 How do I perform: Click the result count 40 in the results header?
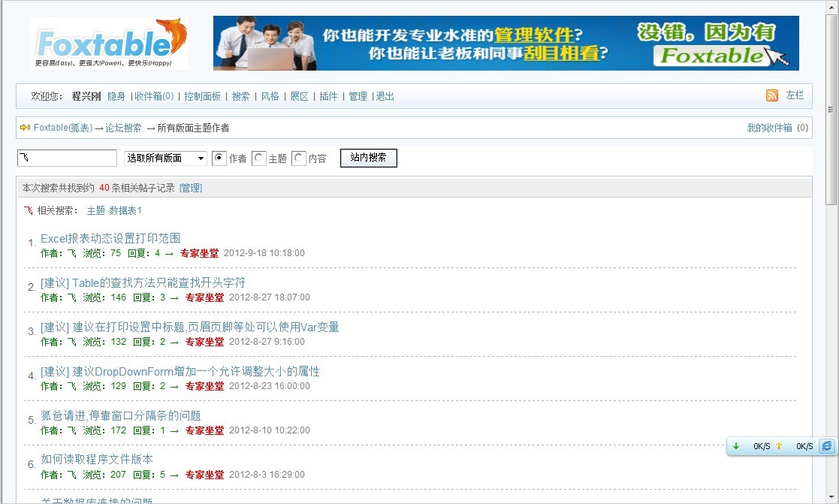click(104, 188)
